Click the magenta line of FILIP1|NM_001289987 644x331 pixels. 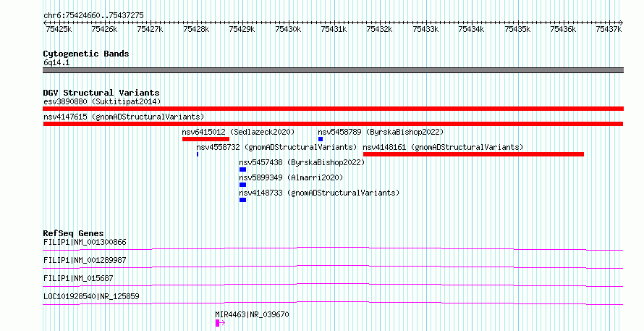[x=333, y=267]
